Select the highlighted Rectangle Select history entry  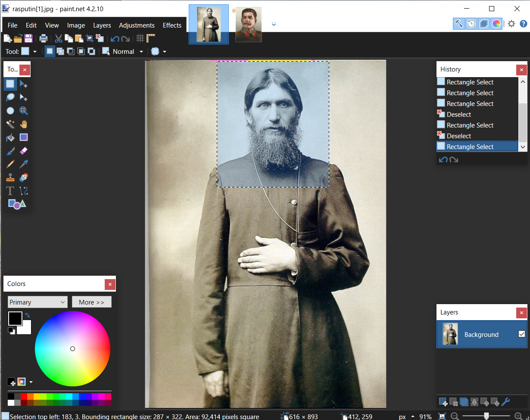(477, 146)
